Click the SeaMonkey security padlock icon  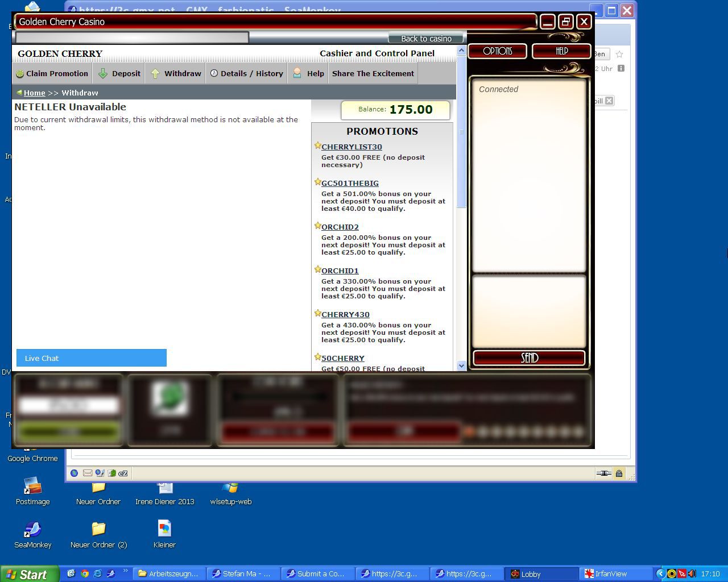(x=619, y=473)
